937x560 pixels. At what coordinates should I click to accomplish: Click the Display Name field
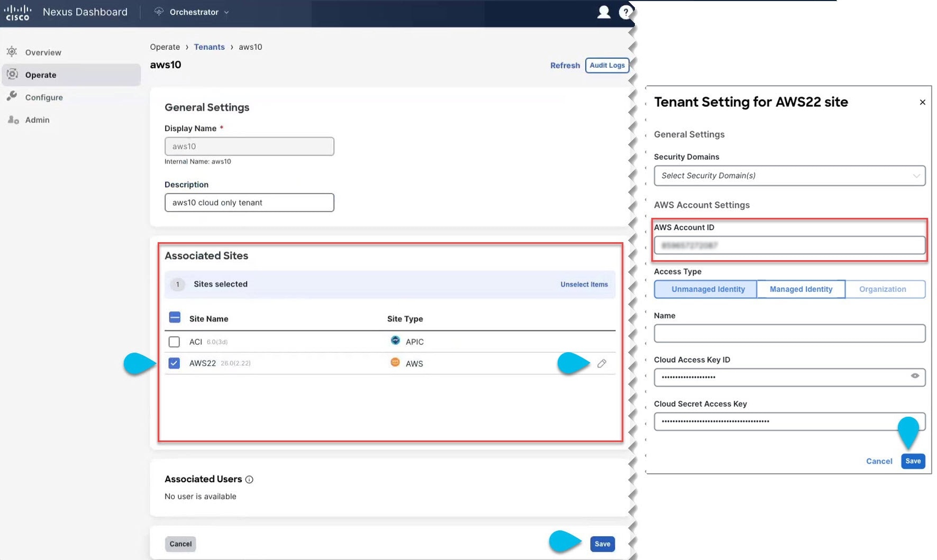[x=249, y=146]
